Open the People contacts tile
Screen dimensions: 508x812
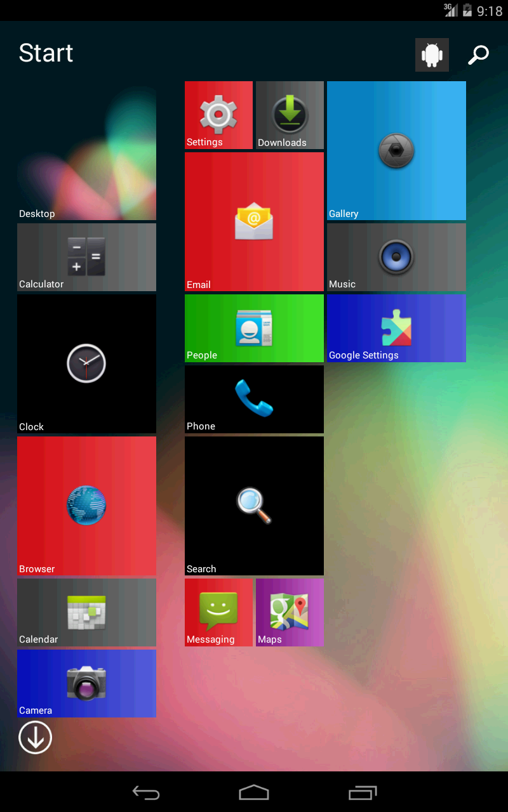click(x=254, y=329)
